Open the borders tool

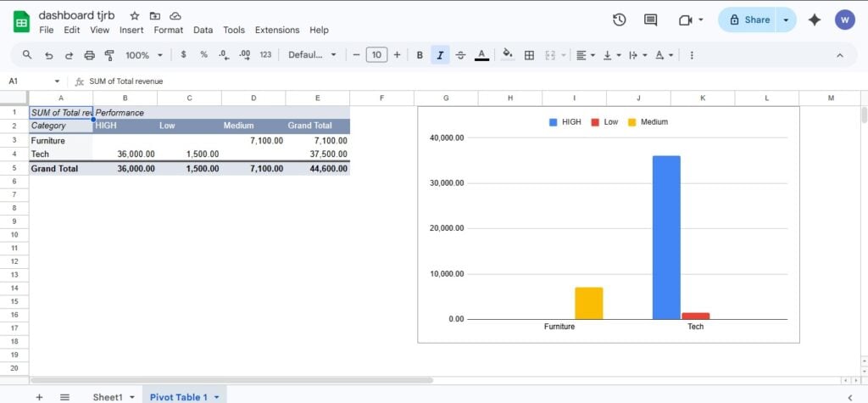tap(529, 55)
